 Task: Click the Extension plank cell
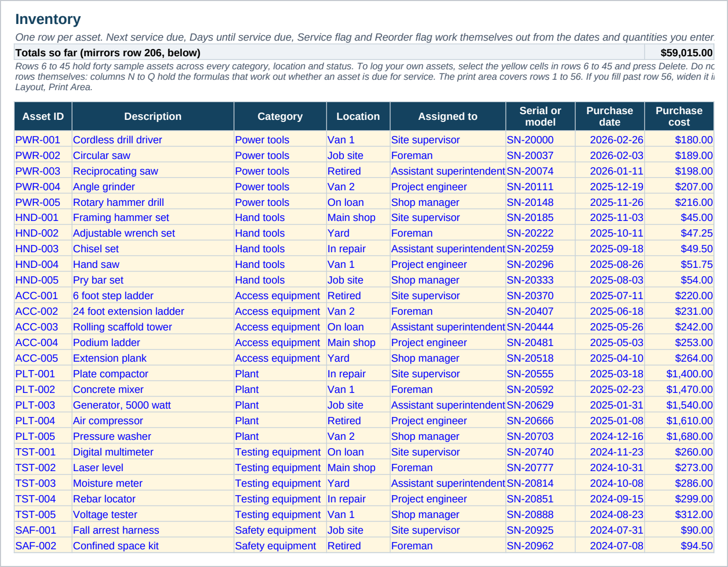153,358
